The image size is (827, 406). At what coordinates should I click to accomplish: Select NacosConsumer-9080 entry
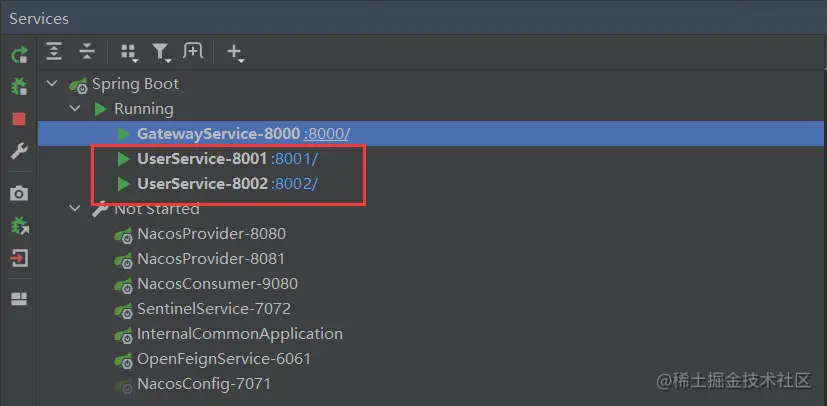(x=217, y=284)
